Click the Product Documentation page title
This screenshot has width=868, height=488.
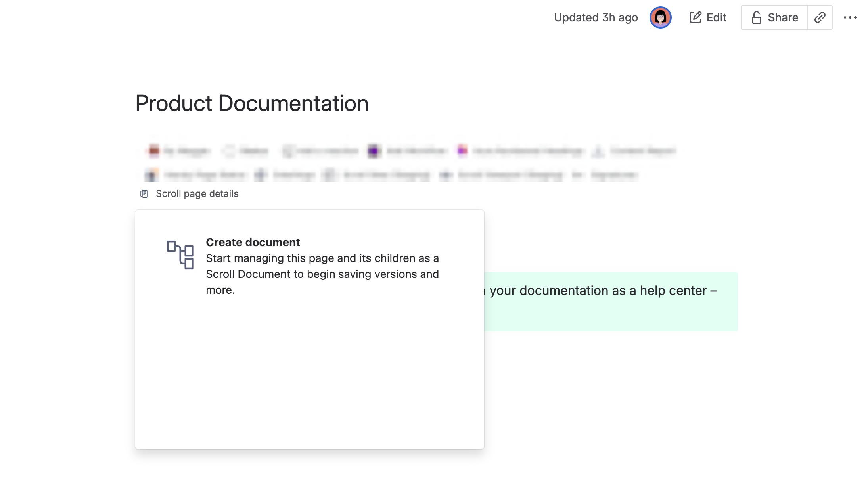(252, 103)
